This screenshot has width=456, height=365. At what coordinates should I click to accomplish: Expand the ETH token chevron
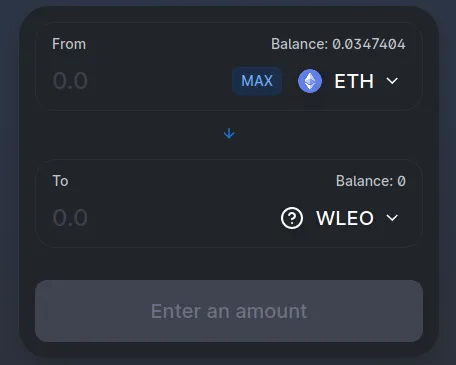392,81
